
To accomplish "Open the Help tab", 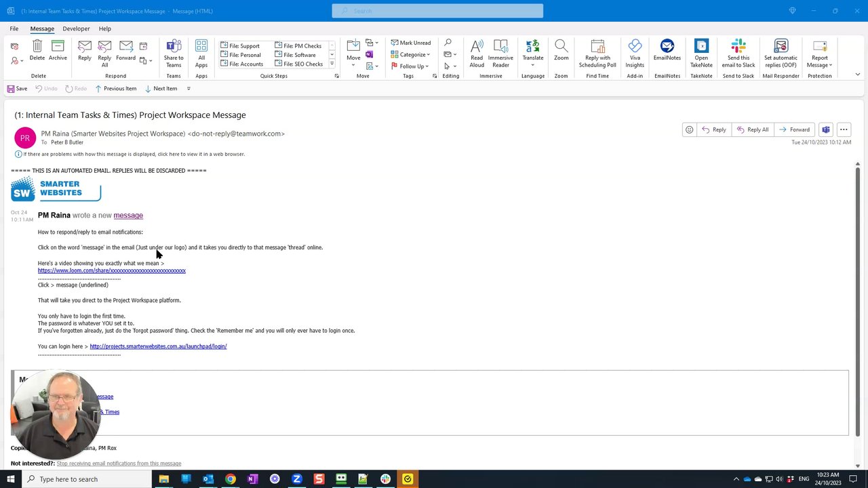I will pyautogui.click(x=104, y=28).
